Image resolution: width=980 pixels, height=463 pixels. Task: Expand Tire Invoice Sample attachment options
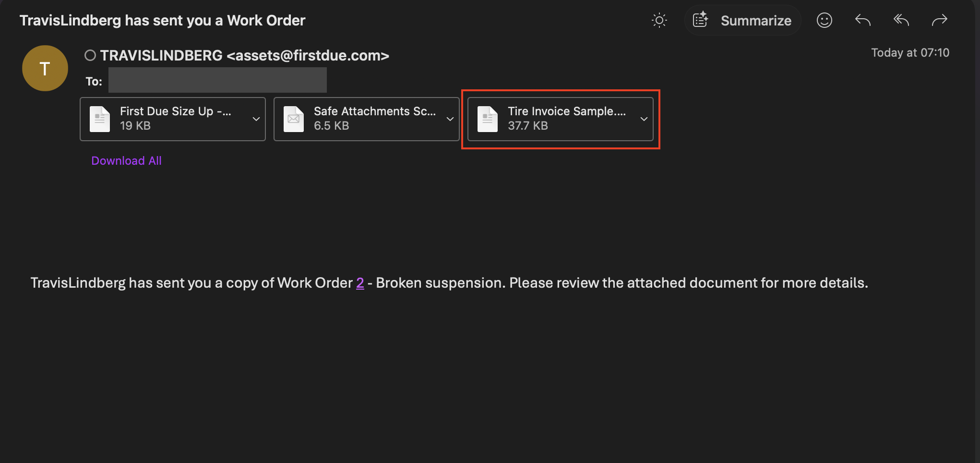[644, 119]
